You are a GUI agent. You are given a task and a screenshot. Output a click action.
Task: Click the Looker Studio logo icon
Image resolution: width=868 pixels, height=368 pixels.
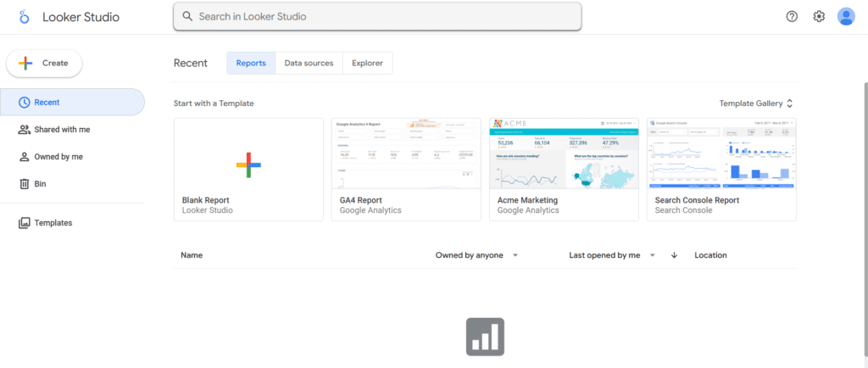(23, 17)
